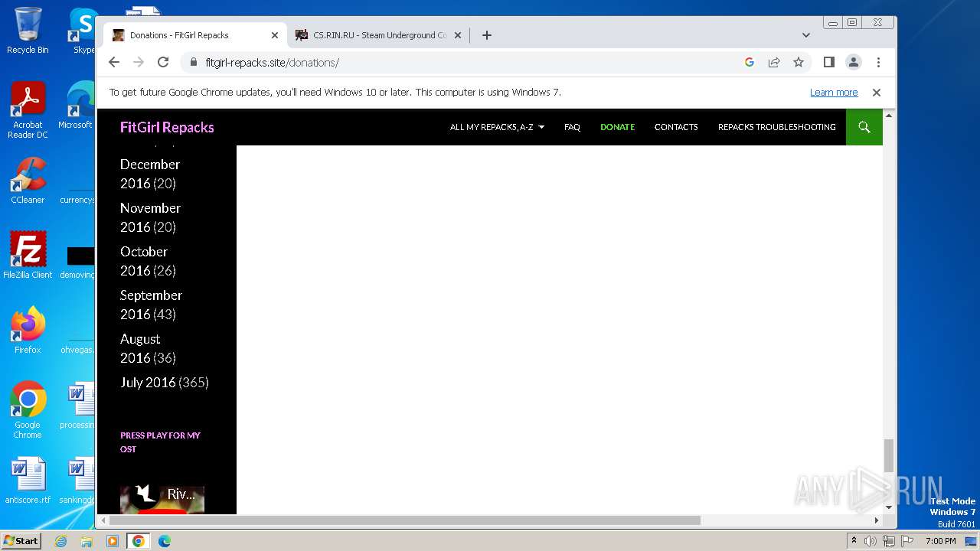Select Google Chrome desktop icon

click(28, 409)
